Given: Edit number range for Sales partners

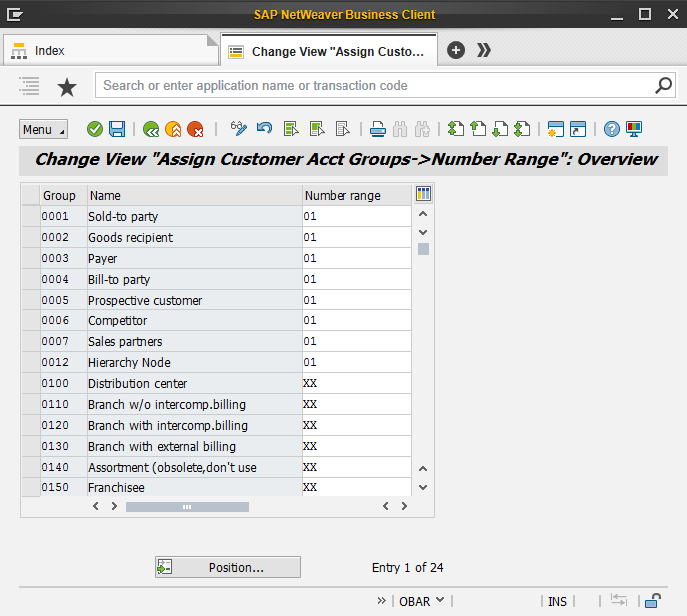Looking at the screenshot, I should [x=356, y=342].
